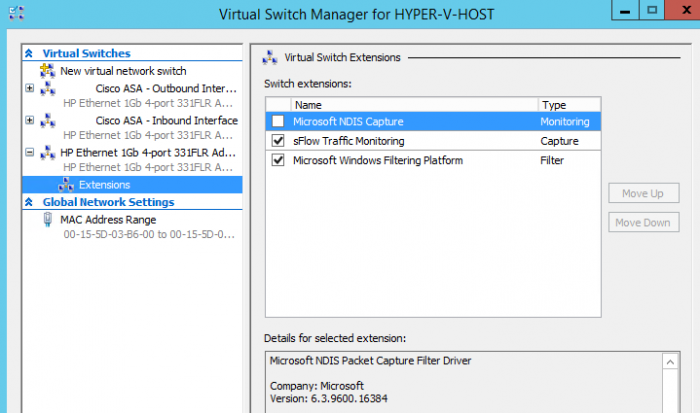Click the Monitoring type cell
This screenshot has height=413, width=700.
pyautogui.click(x=565, y=121)
